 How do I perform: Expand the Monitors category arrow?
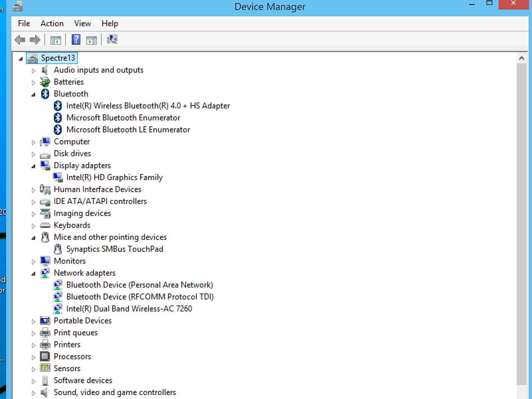(34, 262)
